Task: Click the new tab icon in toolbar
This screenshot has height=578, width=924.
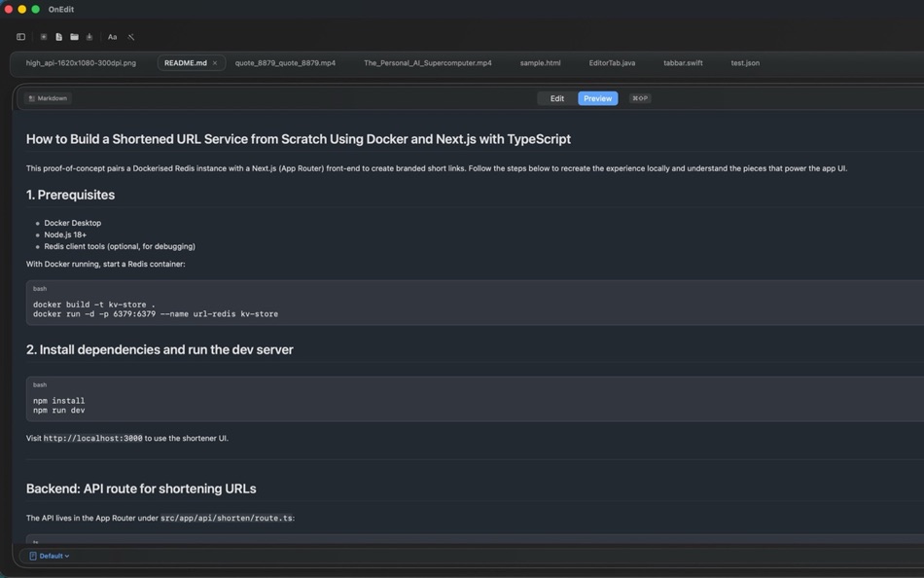Action: [44, 37]
